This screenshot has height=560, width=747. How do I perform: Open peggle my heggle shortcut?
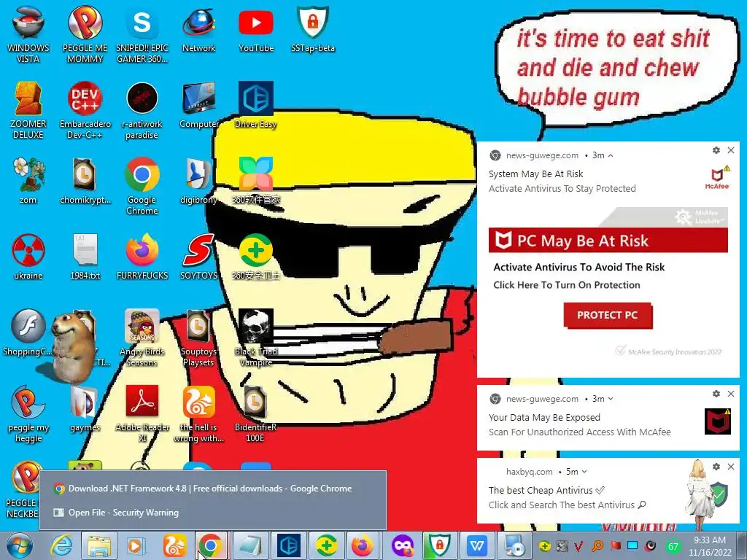coord(28,413)
